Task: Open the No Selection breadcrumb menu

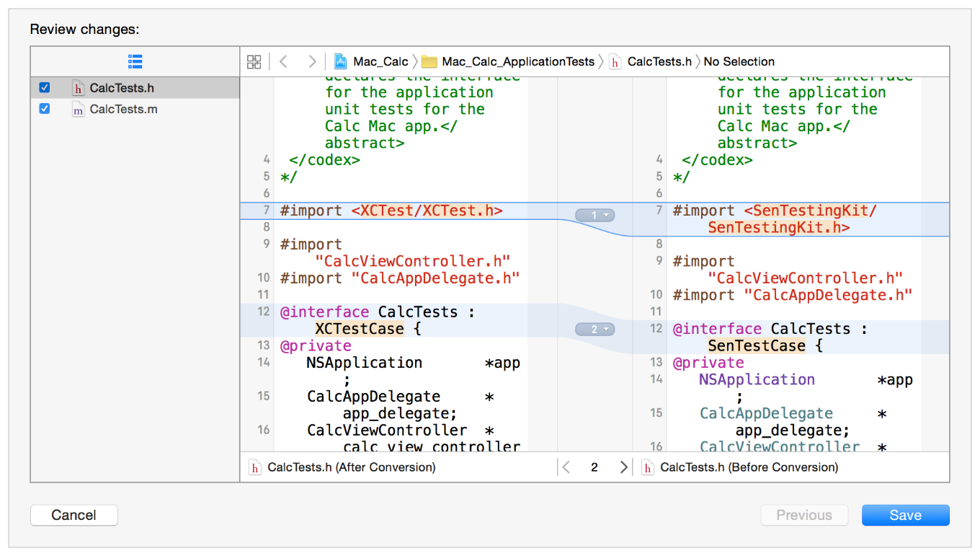Action: (739, 62)
